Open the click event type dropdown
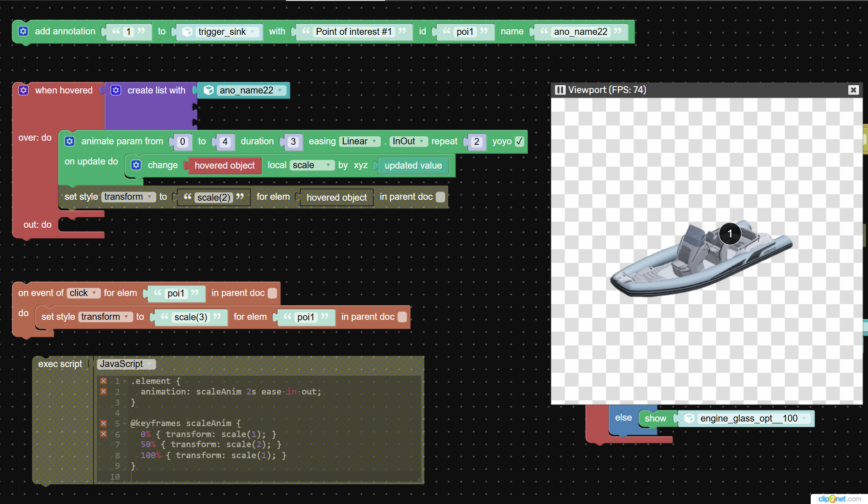This screenshot has width=868, height=504. [83, 293]
